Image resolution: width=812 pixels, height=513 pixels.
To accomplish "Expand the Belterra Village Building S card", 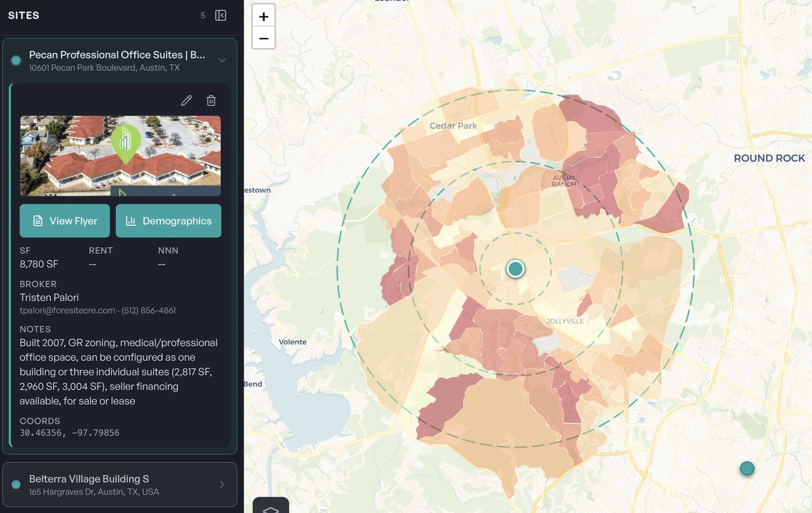I will [222, 485].
